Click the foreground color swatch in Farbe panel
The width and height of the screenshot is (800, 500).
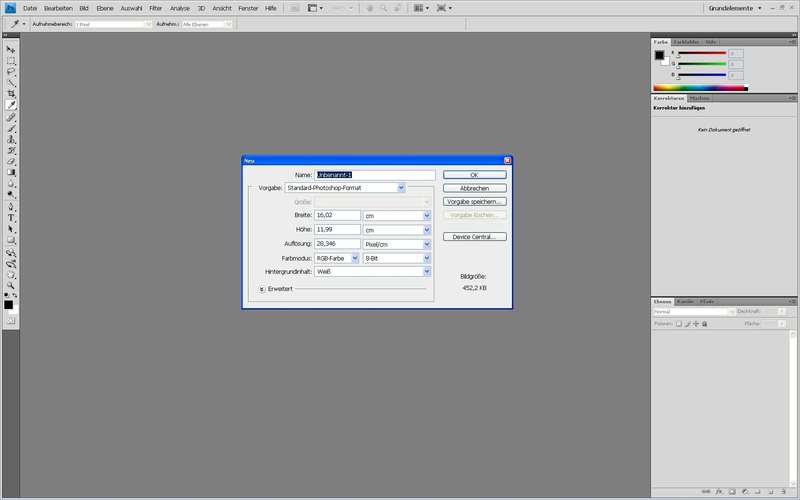coord(660,54)
